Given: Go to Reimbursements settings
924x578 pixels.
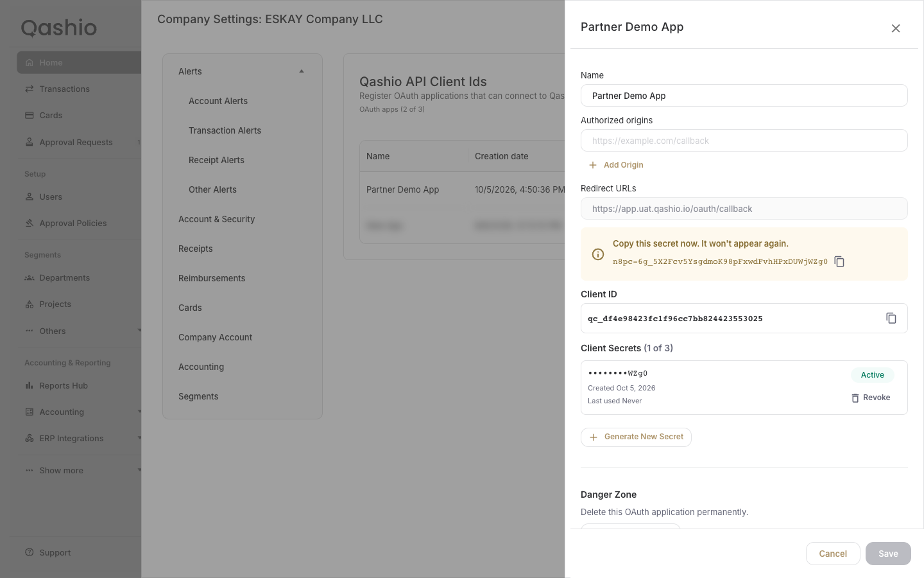Looking at the screenshot, I should [x=212, y=278].
